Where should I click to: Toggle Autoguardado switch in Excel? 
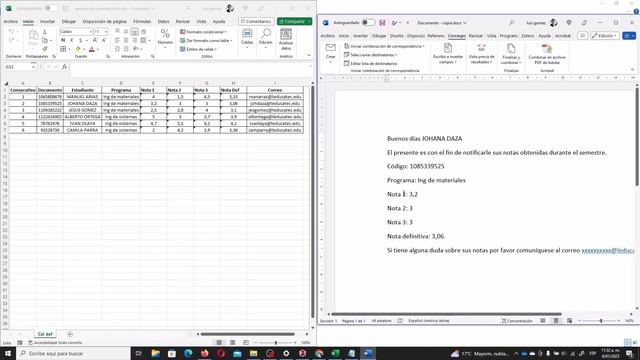pos(51,8)
